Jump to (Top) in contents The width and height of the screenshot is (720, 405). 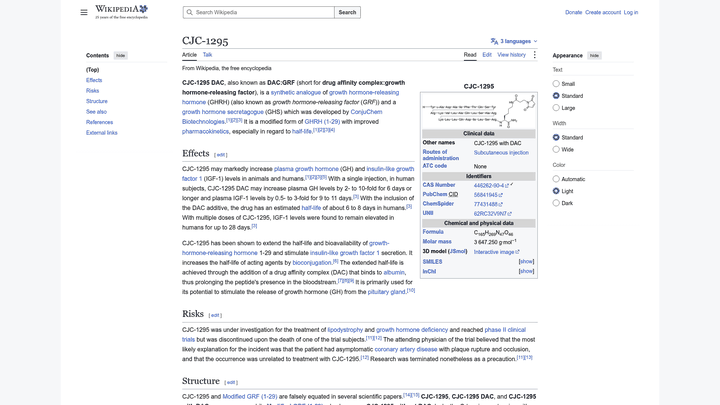pyautogui.click(x=92, y=70)
